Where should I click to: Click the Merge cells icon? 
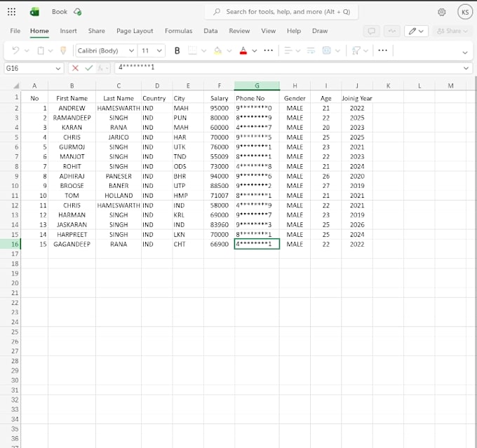point(326,50)
